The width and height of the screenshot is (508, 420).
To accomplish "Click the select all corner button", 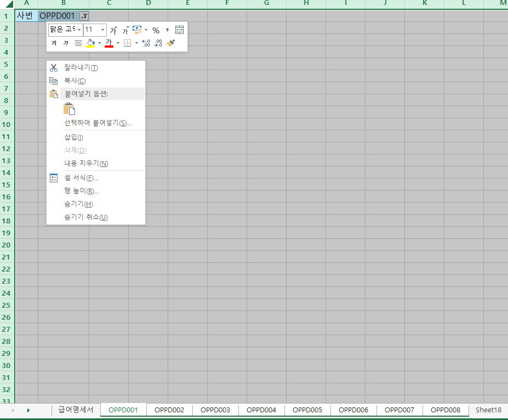I will (x=8, y=4).
